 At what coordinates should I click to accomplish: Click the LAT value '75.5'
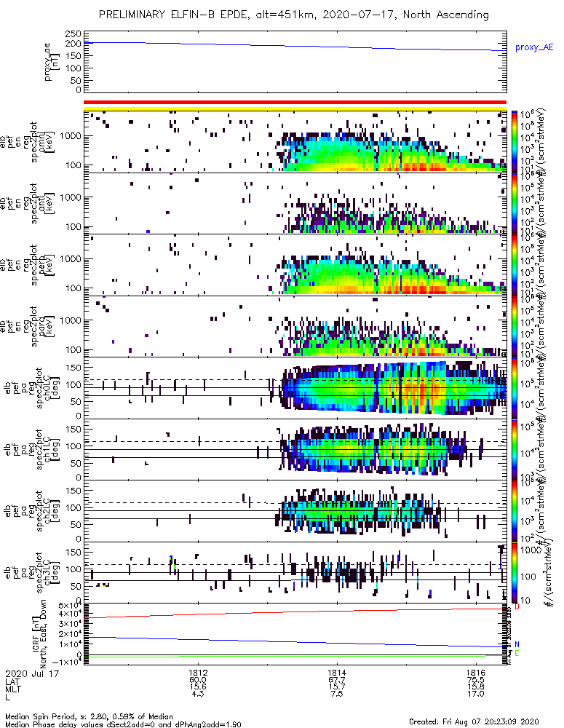[x=476, y=680]
